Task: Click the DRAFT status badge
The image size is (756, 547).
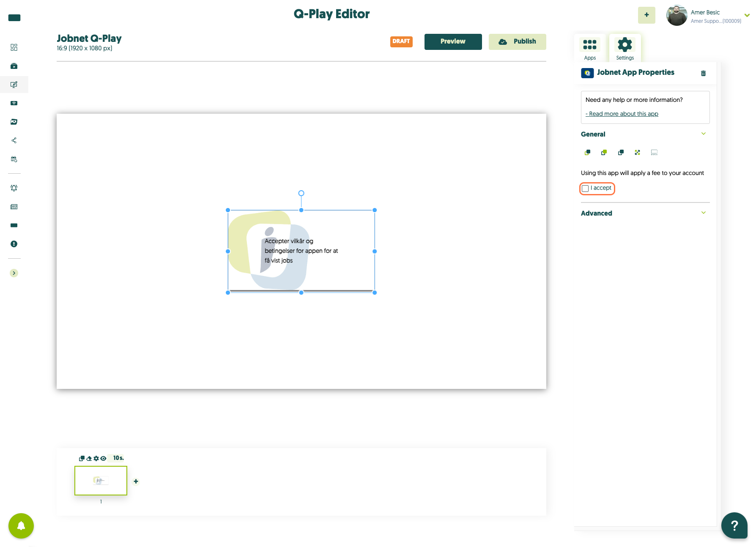Action: click(x=401, y=41)
